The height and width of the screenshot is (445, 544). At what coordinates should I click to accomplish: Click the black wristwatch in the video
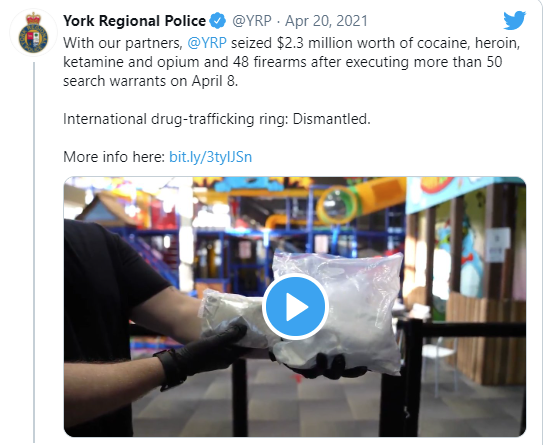point(168,370)
